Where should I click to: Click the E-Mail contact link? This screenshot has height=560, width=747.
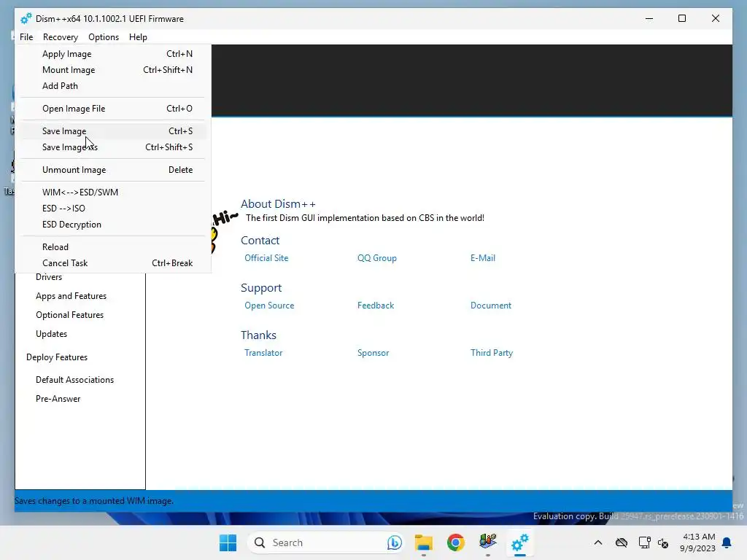483,258
